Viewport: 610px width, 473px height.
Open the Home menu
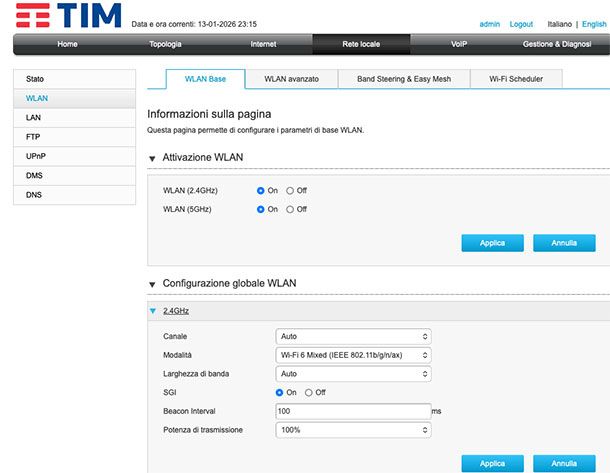pos(67,44)
